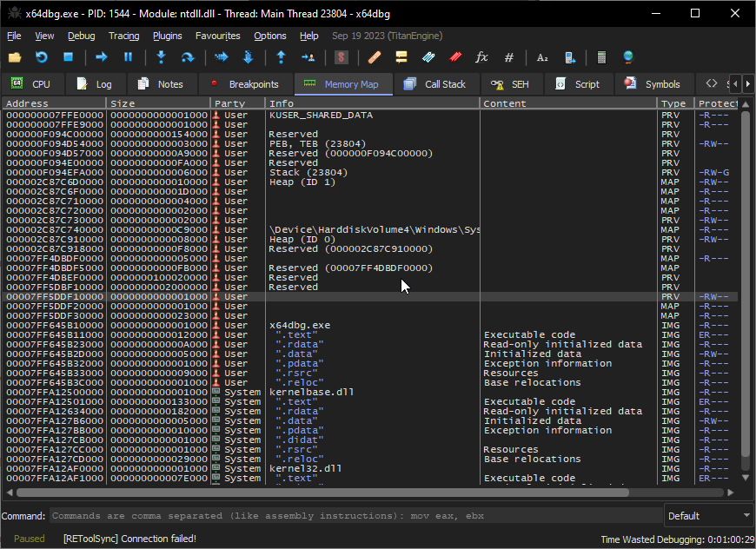Restart the debuggee with the restart icon

(41, 57)
